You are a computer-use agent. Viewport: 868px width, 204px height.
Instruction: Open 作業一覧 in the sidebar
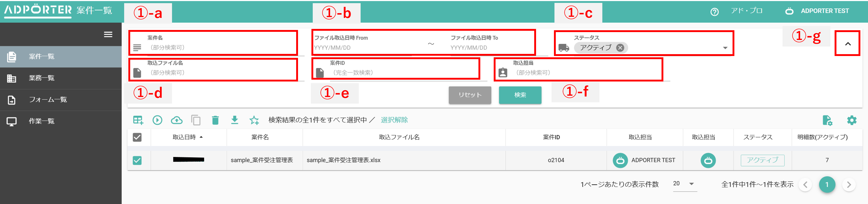coord(61,121)
